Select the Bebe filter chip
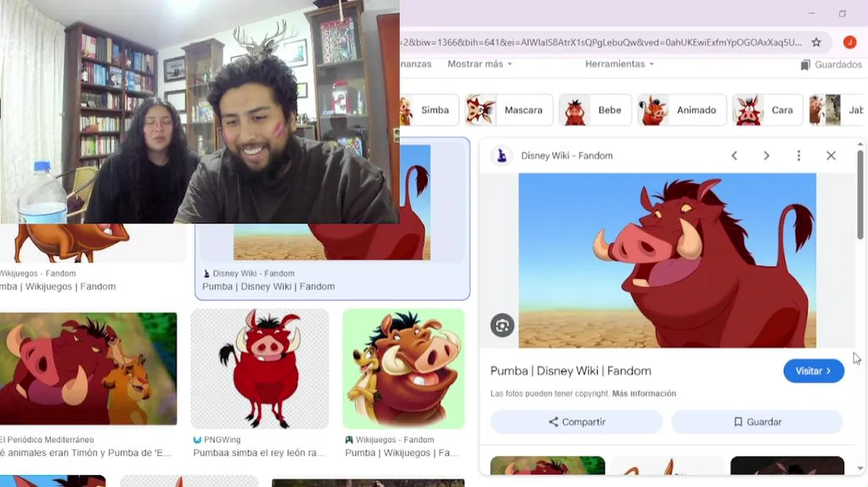 [x=596, y=110]
